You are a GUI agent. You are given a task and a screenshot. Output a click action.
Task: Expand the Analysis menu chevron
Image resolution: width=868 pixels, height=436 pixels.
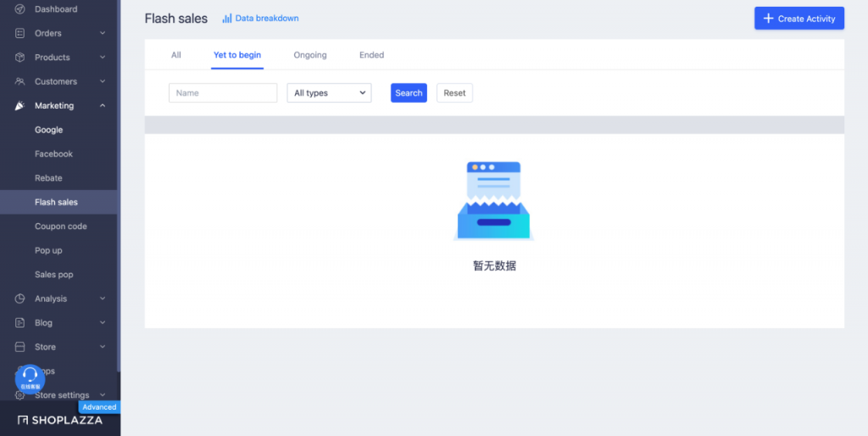tap(103, 299)
